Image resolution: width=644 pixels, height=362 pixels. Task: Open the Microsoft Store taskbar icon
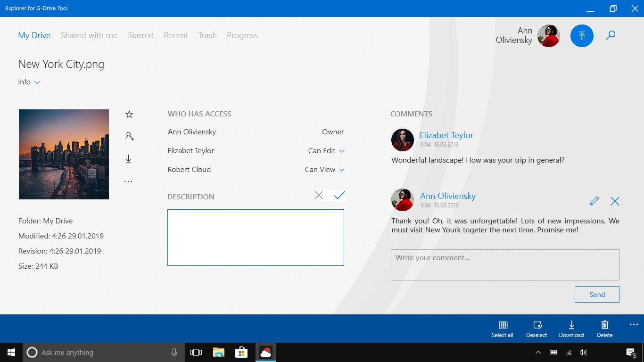click(x=241, y=352)
